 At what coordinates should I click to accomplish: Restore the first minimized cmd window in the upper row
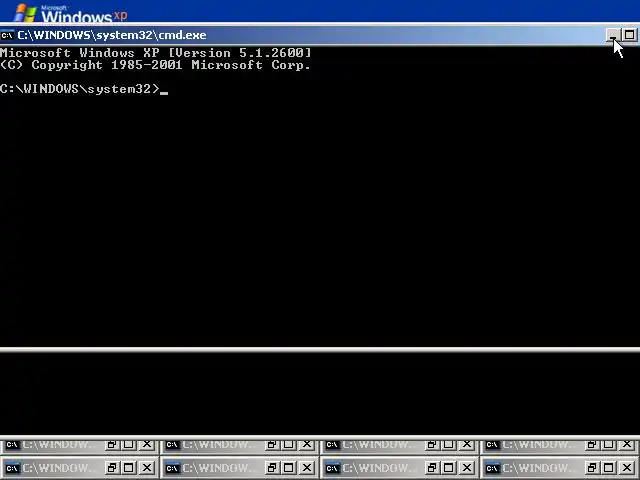click(112, 445)
